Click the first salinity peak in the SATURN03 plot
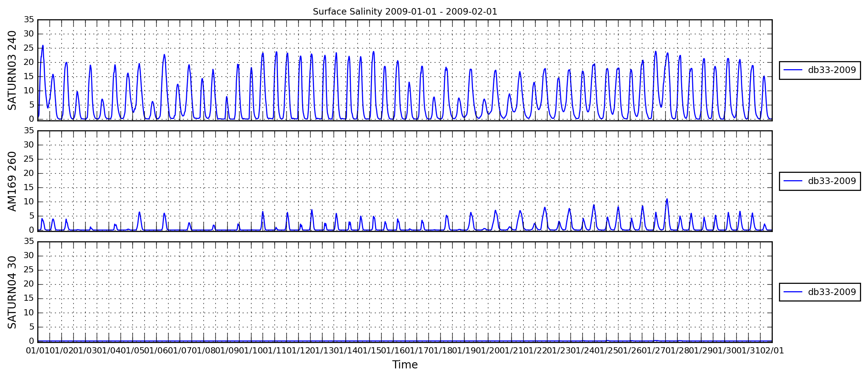 point(43,46)
